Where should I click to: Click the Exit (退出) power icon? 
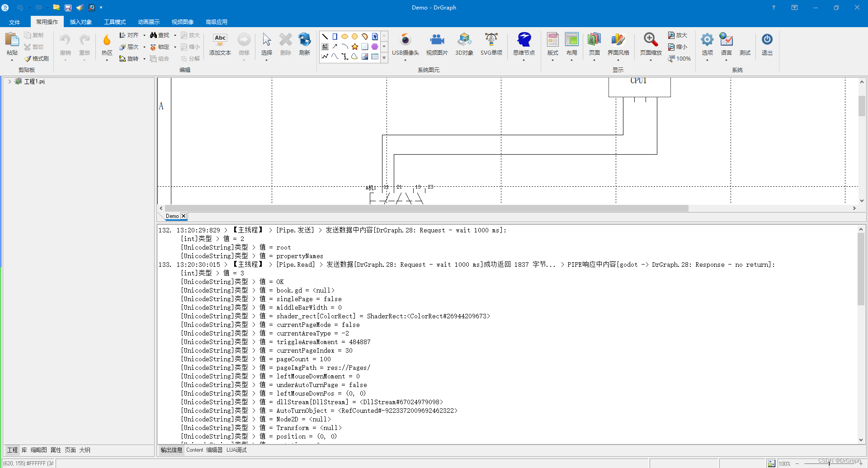[767, 39]
